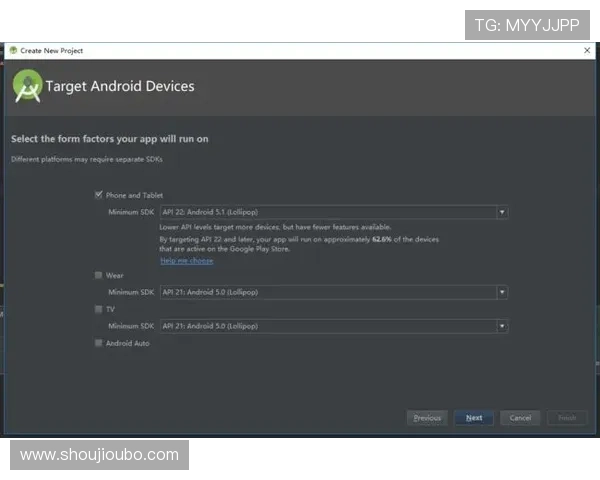
Task: Expand the TV Minimum SDK dropdown
Action: click(x=502, y=326)
